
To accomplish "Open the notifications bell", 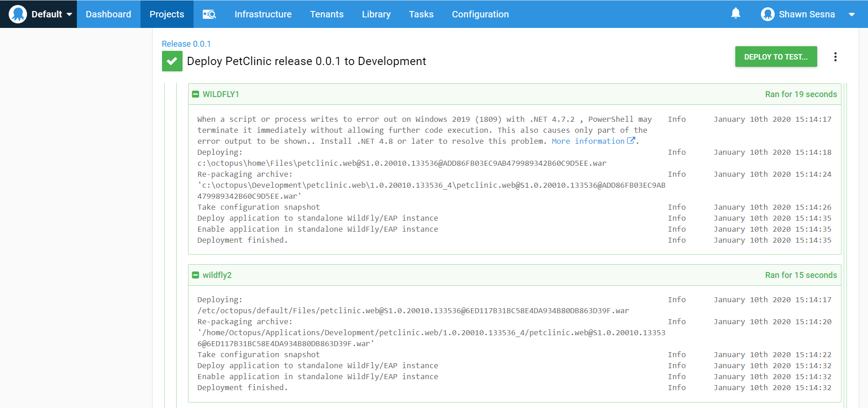I will click(735, 13).
